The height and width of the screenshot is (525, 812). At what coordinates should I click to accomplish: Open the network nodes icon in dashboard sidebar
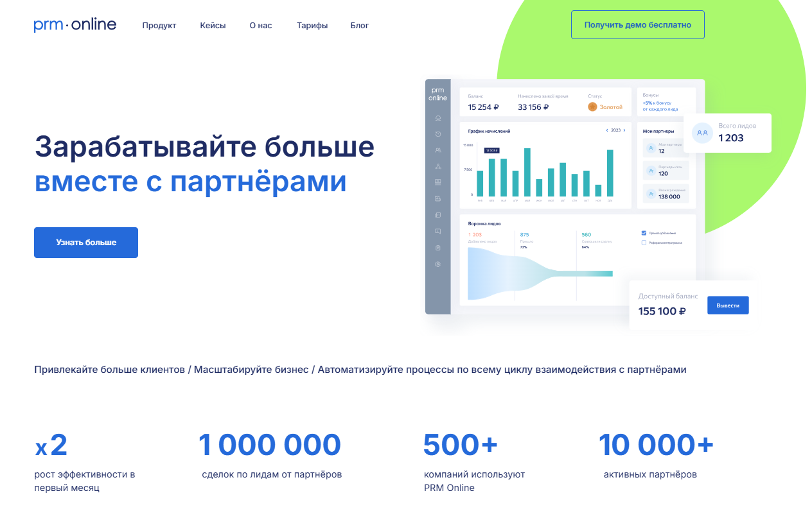438,166
